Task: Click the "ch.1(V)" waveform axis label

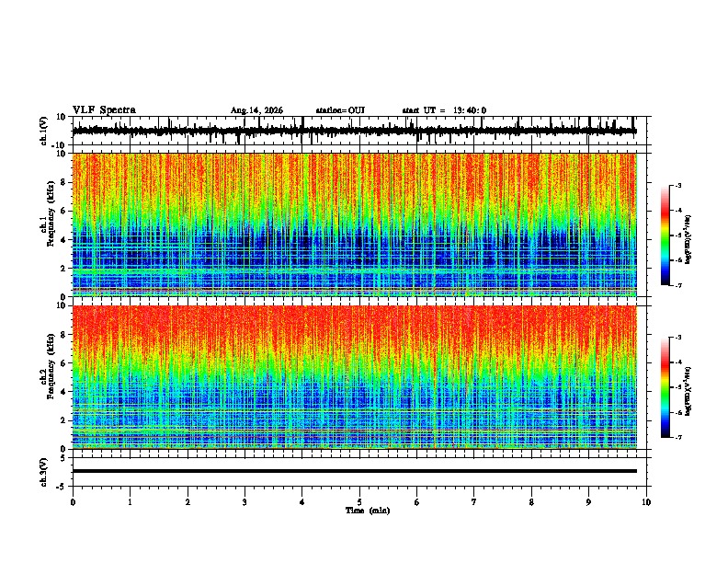Action: click(x=44, y=131)
